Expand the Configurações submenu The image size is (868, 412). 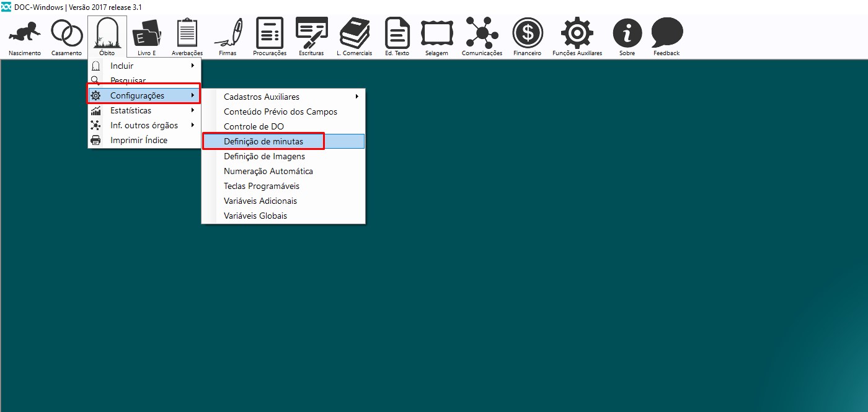click(144, 95)
